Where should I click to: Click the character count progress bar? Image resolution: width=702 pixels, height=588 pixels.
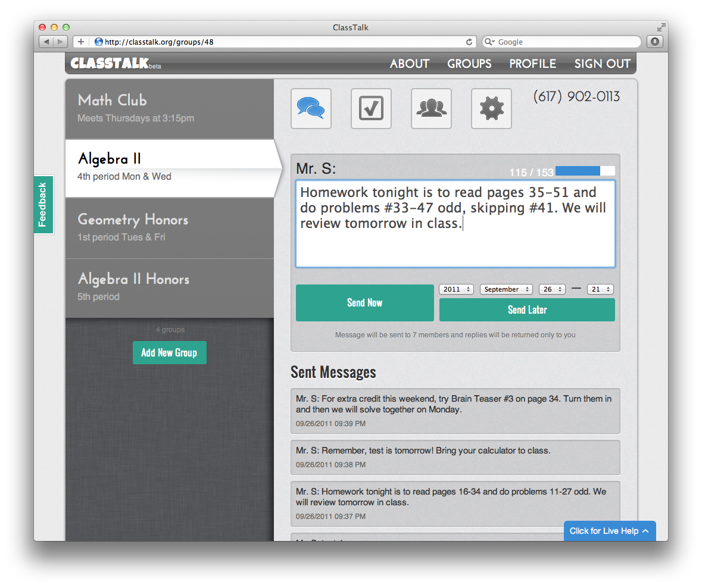(x=585, y=171)
